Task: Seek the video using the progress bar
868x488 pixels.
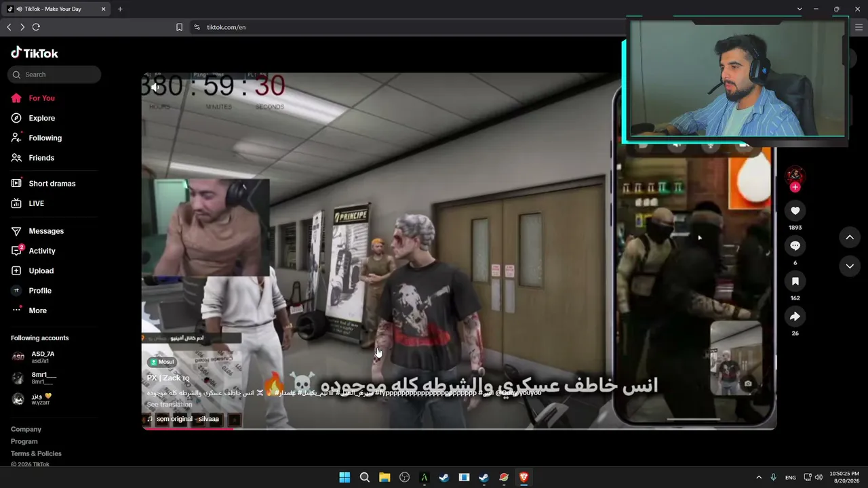Action: pos(458,428)
